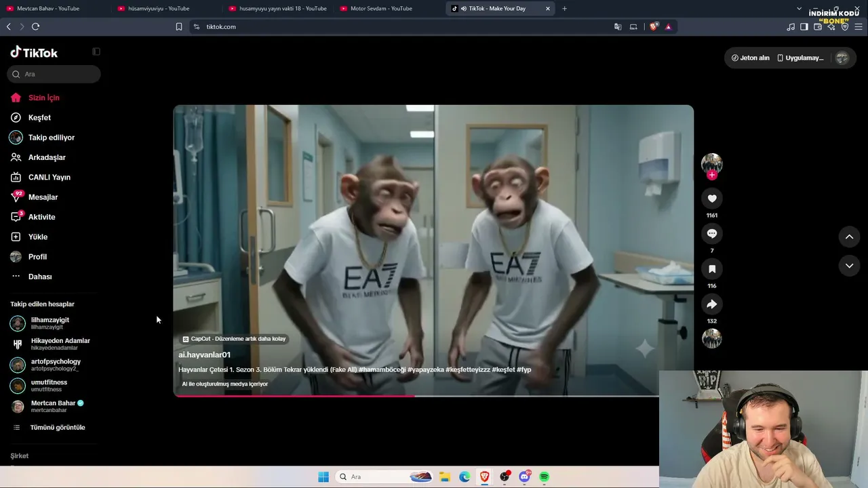Collapse the TikTok sidebar panel icon
This screenshot has width=868, height=488.
tap(96, 52)
